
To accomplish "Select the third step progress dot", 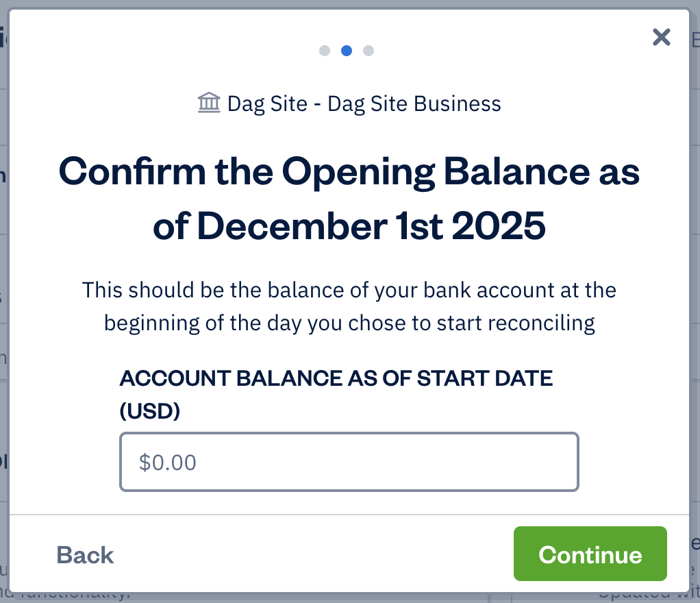I will pos(368,51).
